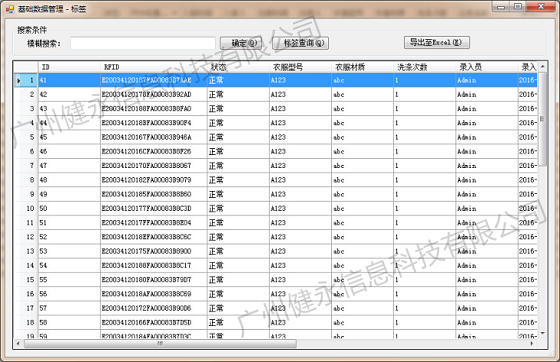Click date cell 2016- in row 6
Image resolution: width=560 pixels, height=362 pixels.
pos(528,152)
